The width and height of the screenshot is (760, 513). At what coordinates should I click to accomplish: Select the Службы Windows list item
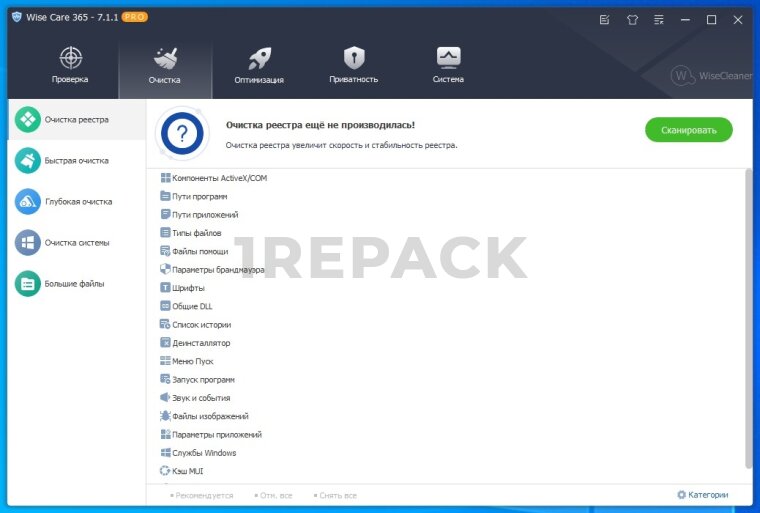[204, 453]
